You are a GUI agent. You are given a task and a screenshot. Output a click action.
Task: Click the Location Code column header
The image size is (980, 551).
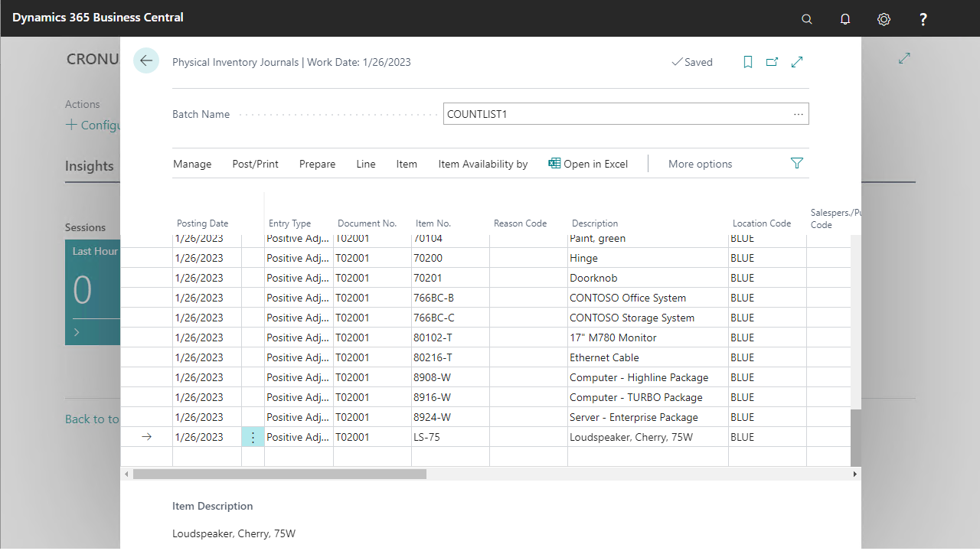point(762,223)
